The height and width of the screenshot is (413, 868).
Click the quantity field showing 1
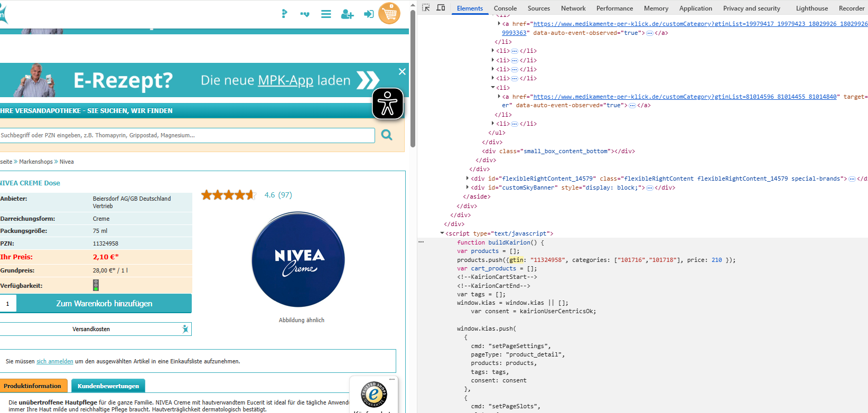pyautogui.click(x=8, y=304)
